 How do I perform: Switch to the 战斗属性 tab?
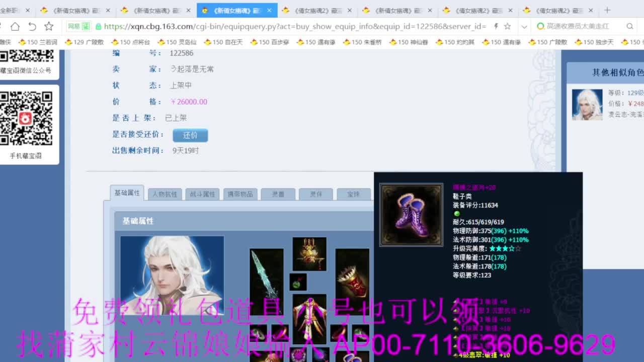(x=202, y=194)
